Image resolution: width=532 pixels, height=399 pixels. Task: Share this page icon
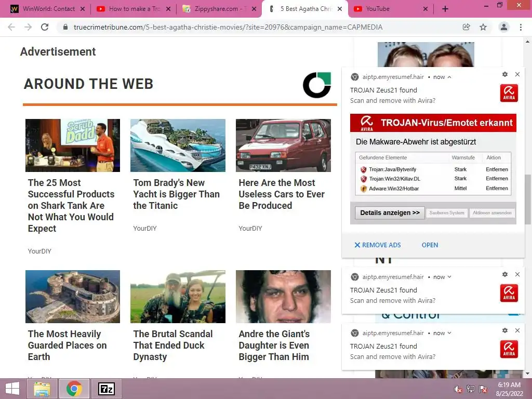[466, 27]
